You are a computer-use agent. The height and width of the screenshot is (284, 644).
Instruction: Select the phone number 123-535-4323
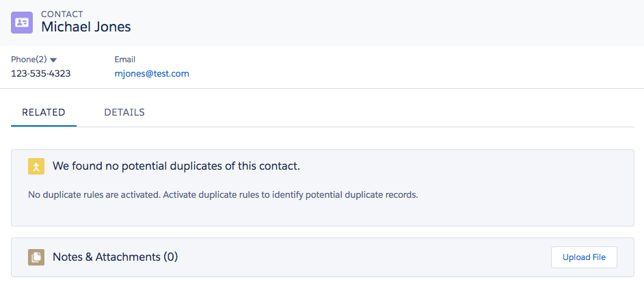click(40, 74)
